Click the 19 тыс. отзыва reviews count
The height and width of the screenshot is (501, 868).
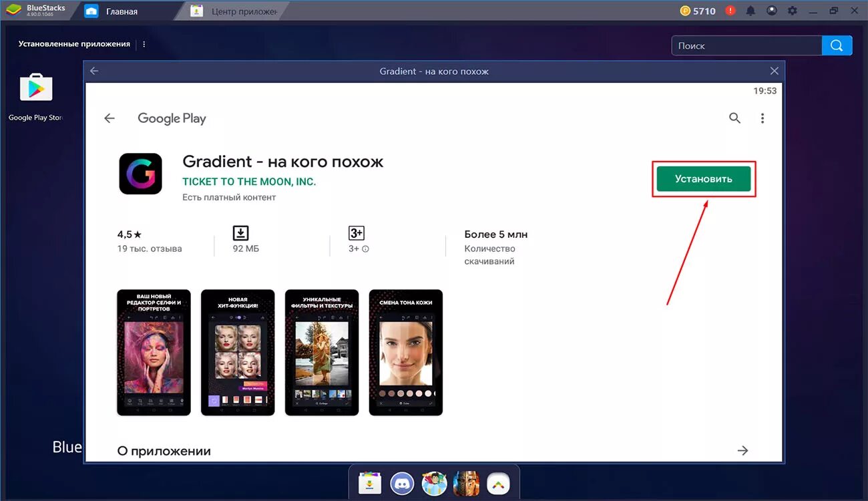click(x=150, y=249)
